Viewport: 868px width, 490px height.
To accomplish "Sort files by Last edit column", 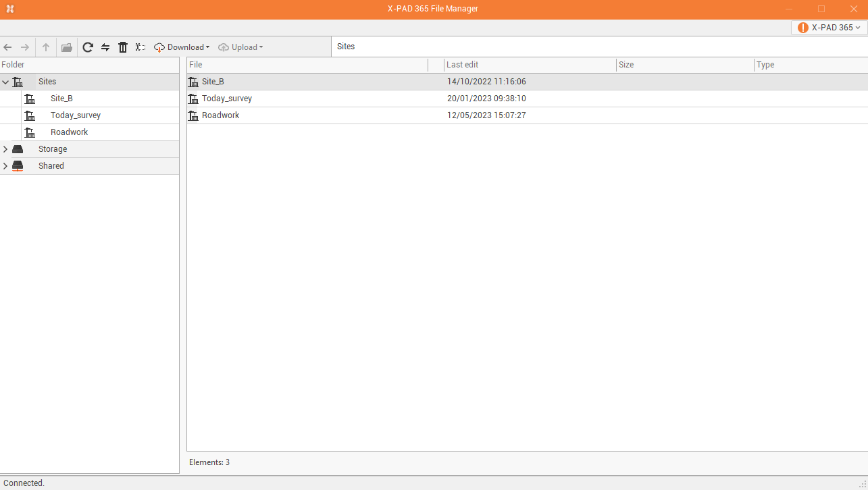I will (x=462, y=65).
